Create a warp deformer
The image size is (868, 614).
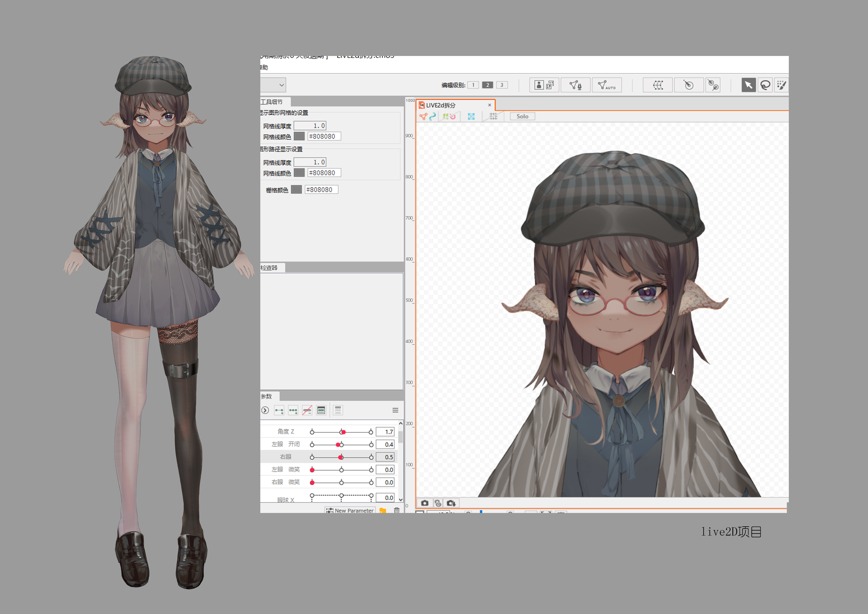658,85
